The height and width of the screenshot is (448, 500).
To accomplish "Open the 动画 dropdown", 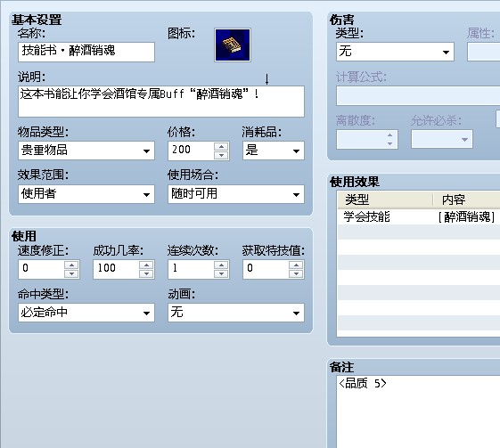I will pos(236,313).
